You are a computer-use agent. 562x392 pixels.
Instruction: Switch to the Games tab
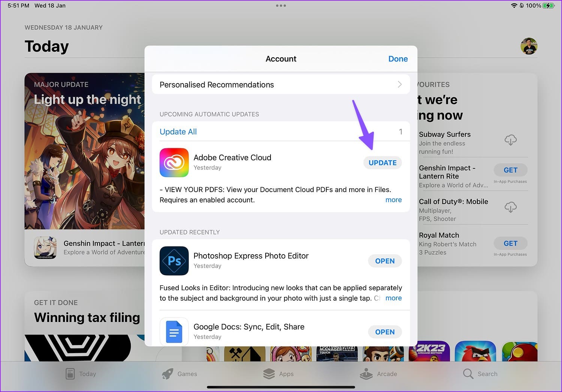[x=179, y=374]
